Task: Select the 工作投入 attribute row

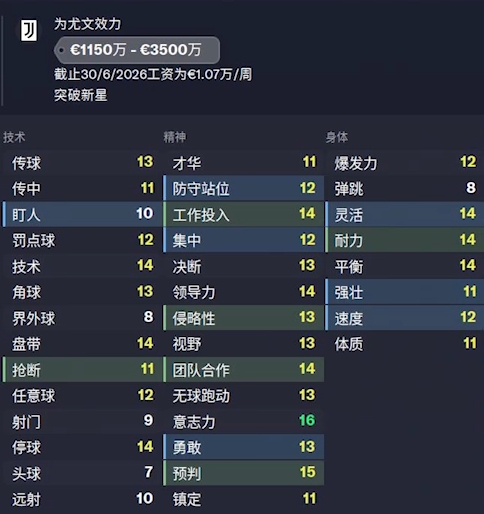Action: tap(243, 214)
